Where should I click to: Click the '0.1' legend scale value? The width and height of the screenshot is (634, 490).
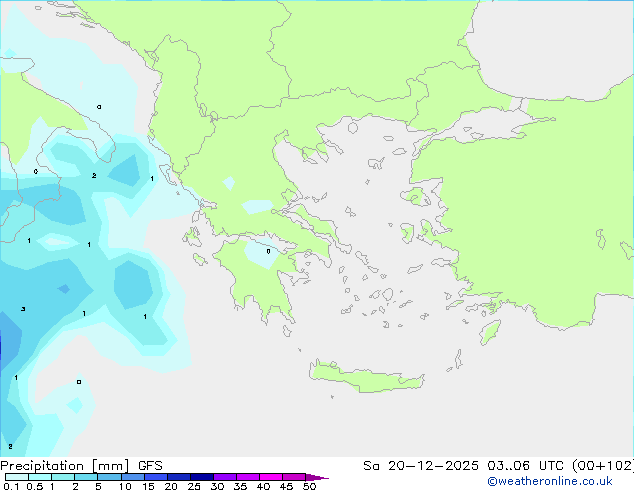pyautogui.click(x=11, y=486)
